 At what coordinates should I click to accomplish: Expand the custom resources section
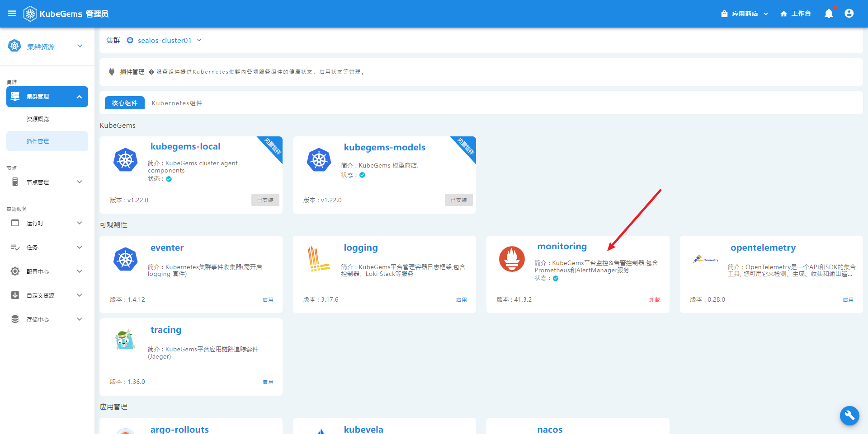80,295
